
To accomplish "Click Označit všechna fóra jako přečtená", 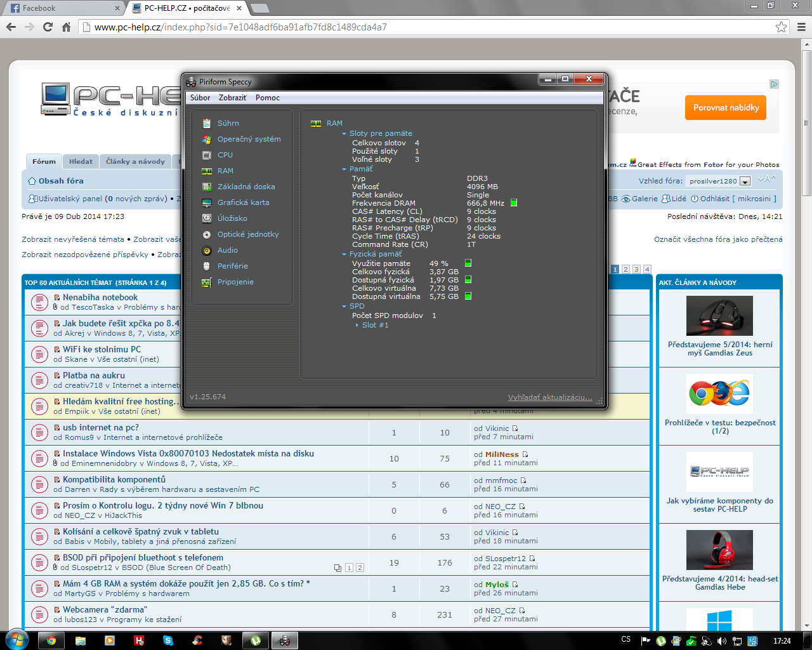I will point(718,239).
